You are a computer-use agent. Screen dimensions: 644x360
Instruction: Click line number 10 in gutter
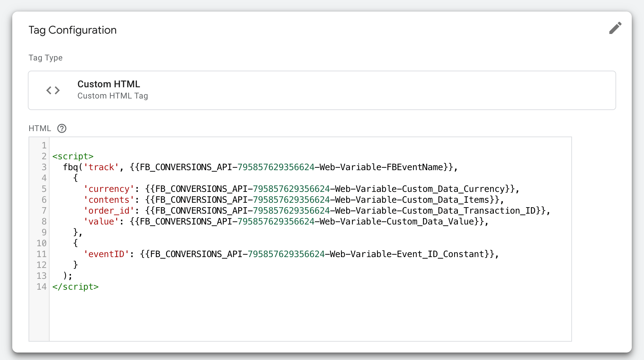click(x=41, y=243)
